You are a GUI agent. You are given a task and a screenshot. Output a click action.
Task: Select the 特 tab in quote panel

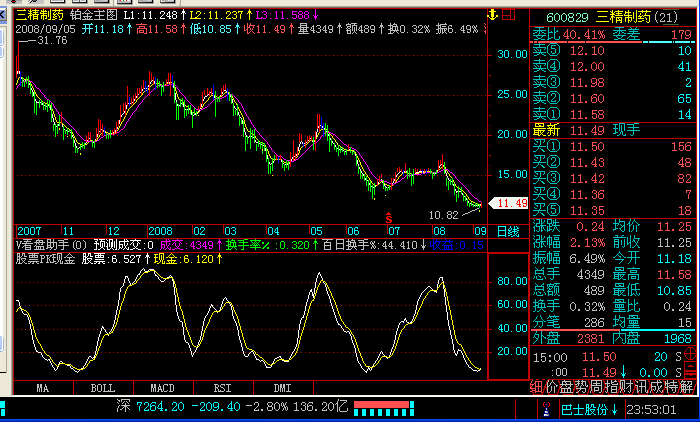point(673,387)
